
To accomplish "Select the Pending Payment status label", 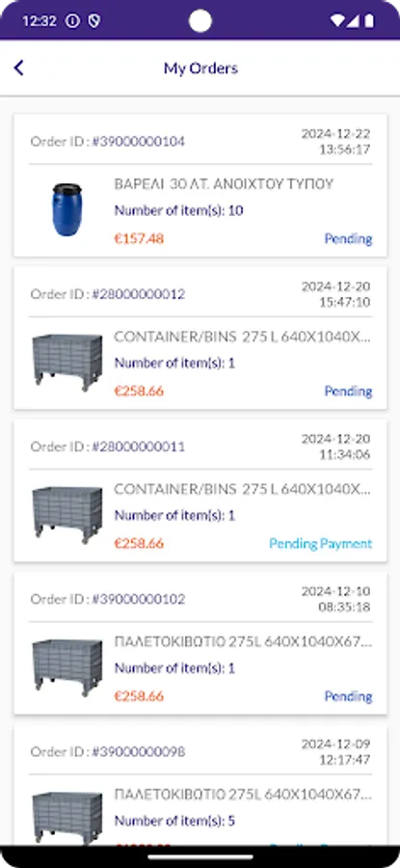I will 321,544.
